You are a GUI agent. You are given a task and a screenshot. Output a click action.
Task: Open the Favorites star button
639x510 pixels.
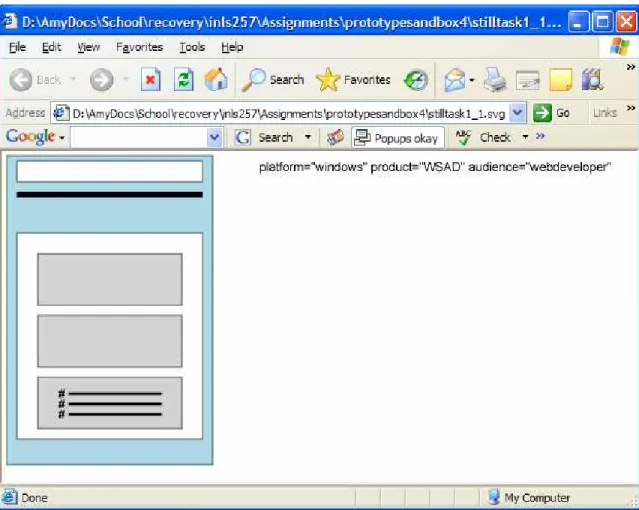point(353,79)
